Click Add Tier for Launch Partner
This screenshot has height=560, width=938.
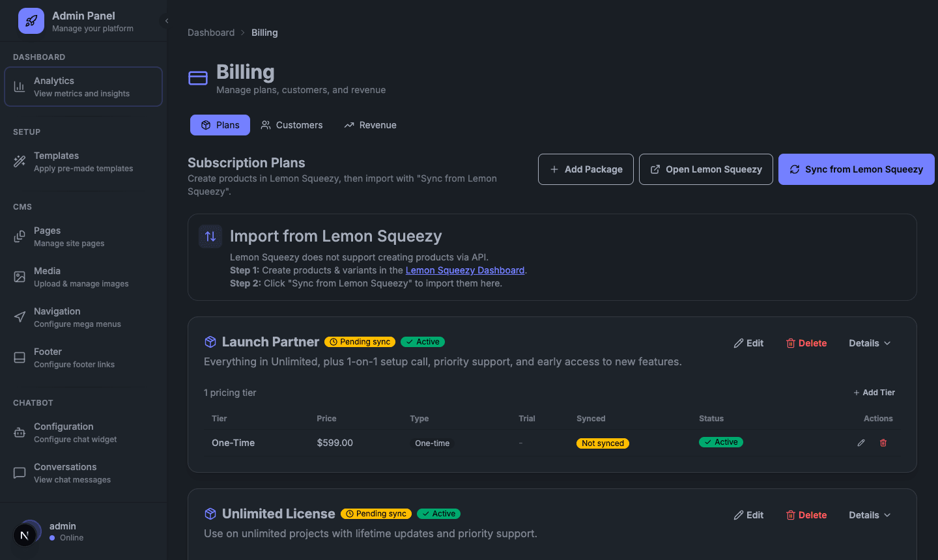[874, 392]
